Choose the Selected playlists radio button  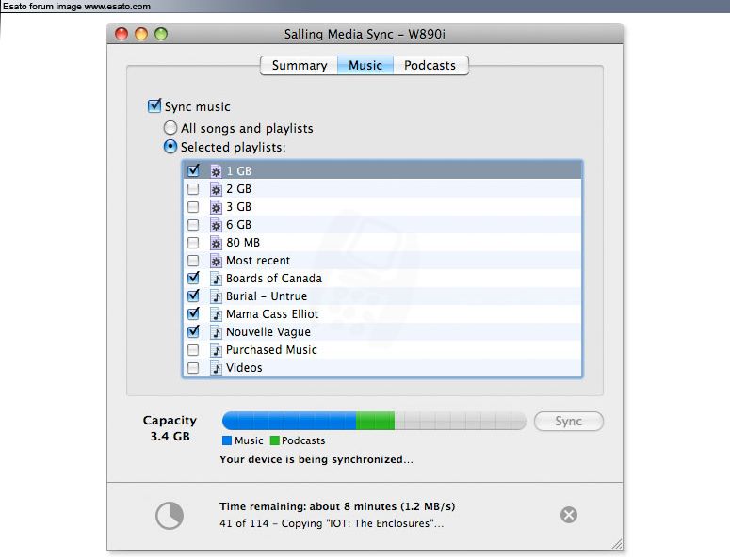(170, 147)
